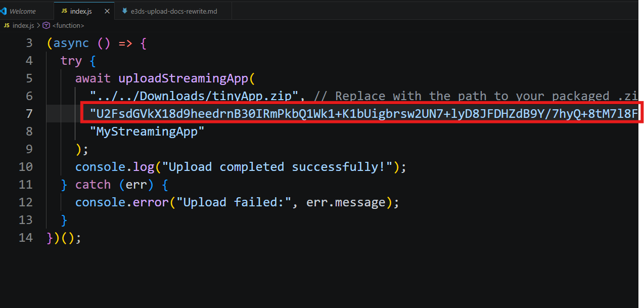Image resolution: width=644 pixels, height=308 pixels.
Task: Click the markdown icon on e3ds-upload-docs-rewrite.md tab
Action: click(x=124, y=11)
